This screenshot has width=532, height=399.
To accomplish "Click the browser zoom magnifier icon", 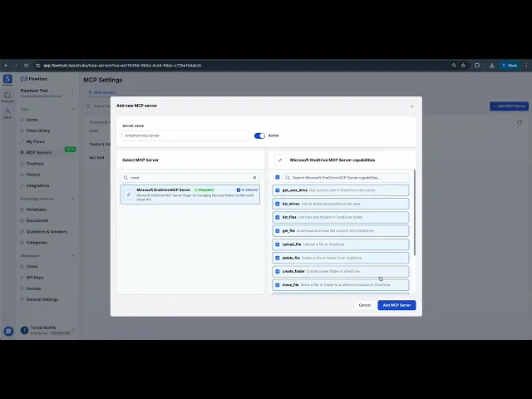I will (x=454, y=66).
